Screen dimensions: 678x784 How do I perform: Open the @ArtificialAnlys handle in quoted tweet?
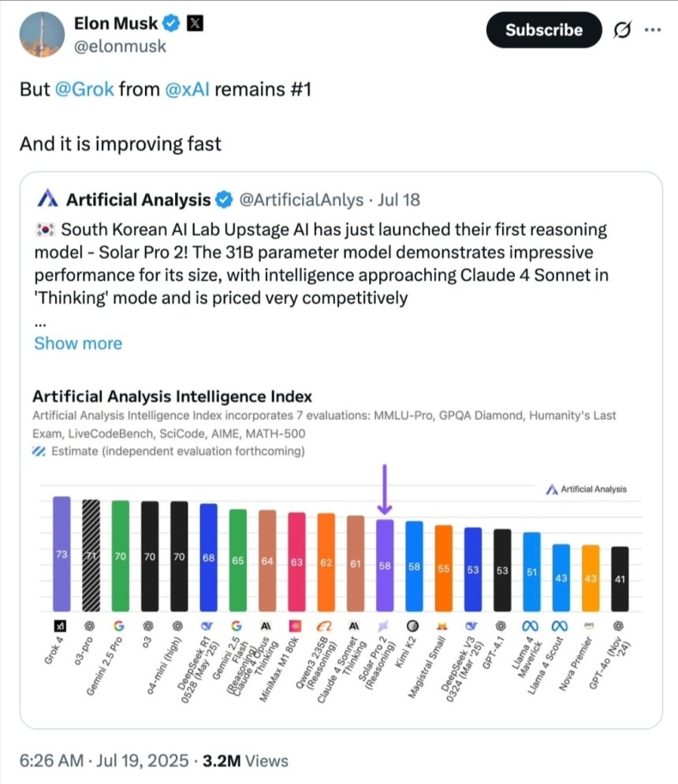click(301, 200)
